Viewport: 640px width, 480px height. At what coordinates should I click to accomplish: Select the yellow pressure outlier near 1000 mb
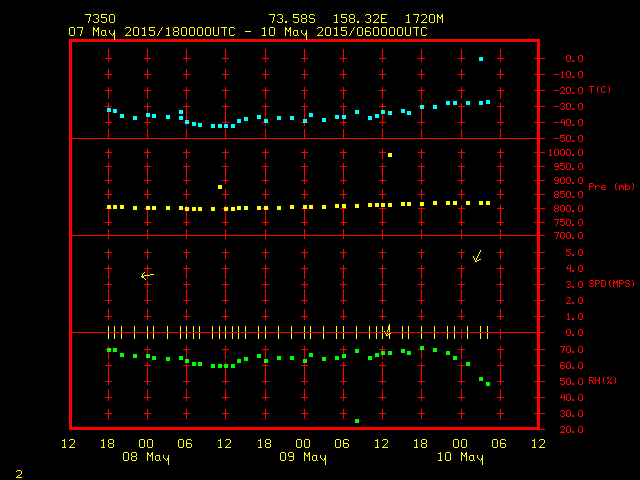[389, 155]
